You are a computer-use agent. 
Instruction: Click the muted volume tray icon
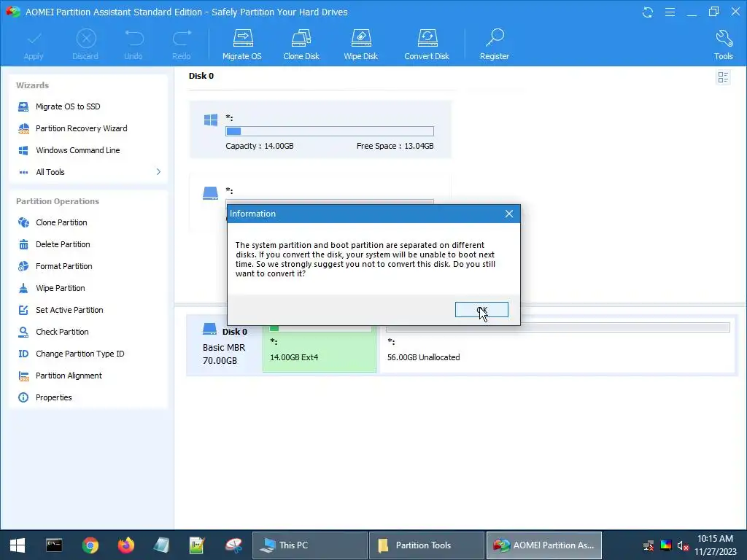683,545
